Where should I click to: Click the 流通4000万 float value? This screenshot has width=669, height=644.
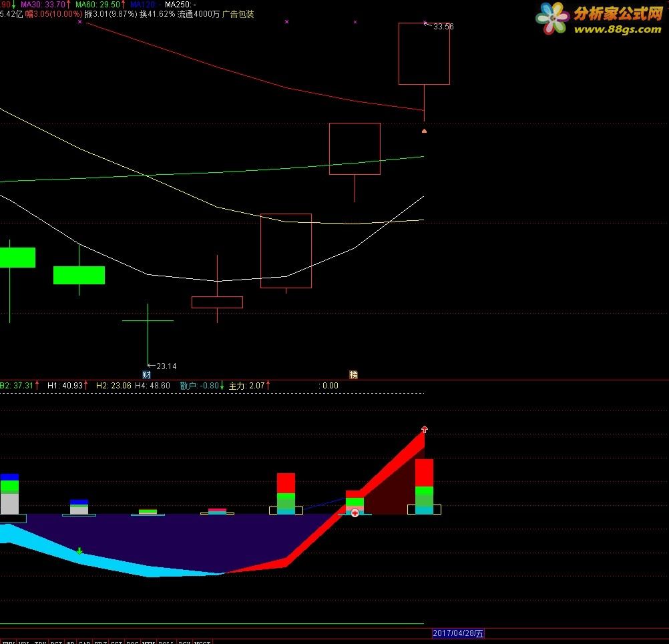pyautogui.click(x=198, y=14)
